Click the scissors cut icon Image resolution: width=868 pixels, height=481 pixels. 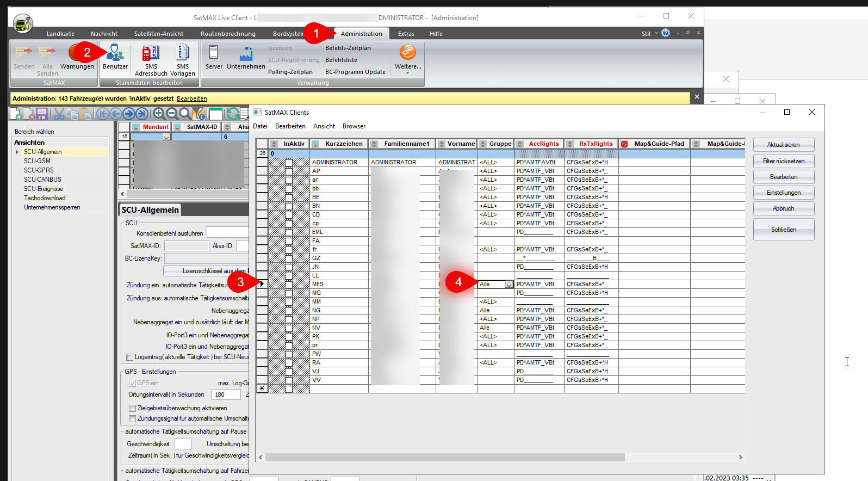(59, 114)
